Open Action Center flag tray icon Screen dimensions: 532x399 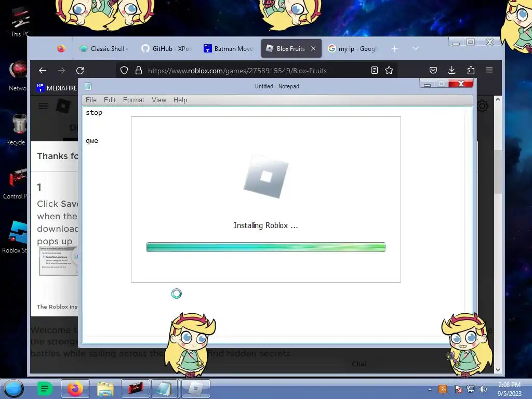[x=458, y=389]
